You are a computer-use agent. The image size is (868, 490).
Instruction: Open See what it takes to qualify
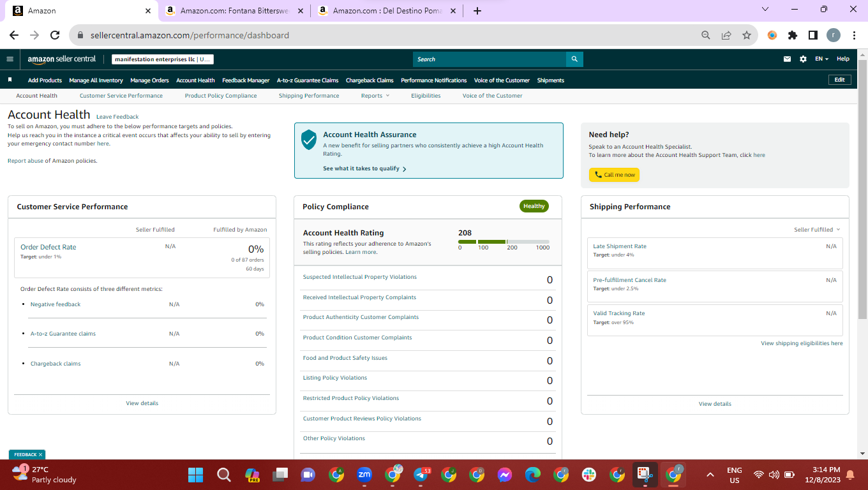tap(364, 169)
